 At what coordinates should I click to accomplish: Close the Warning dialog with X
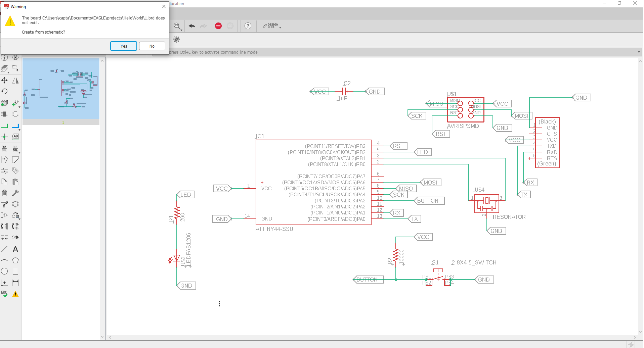[x=164, y=6]
